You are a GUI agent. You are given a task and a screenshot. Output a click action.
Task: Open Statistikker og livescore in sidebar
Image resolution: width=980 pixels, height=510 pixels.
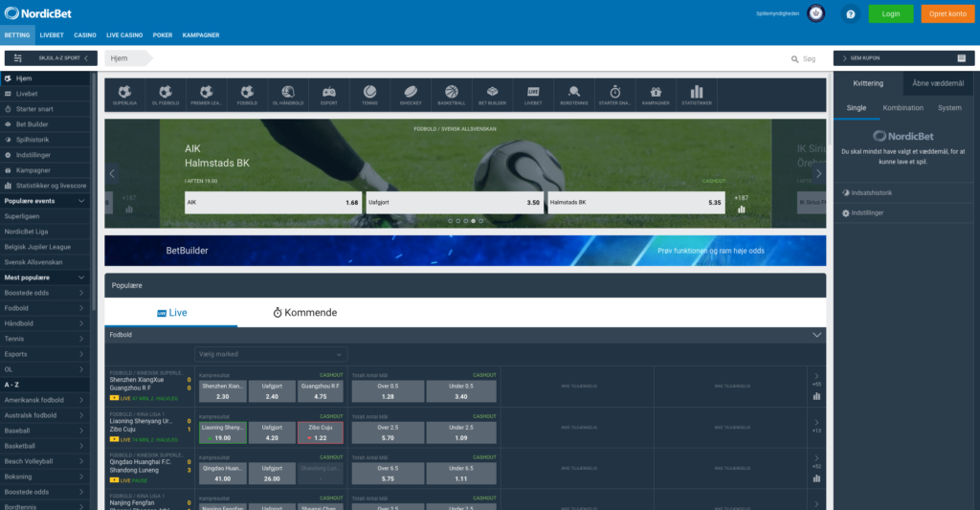(x=45, y=186)
